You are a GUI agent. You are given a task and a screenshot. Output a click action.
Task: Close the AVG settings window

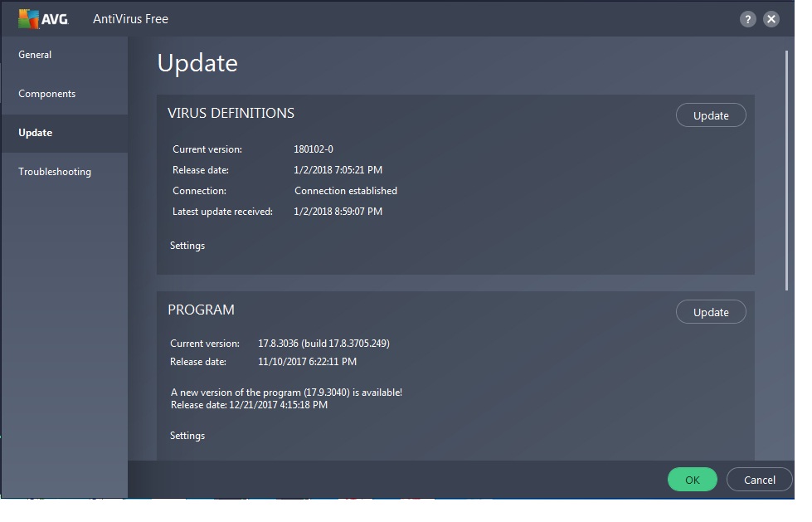[x=771, y=19]
